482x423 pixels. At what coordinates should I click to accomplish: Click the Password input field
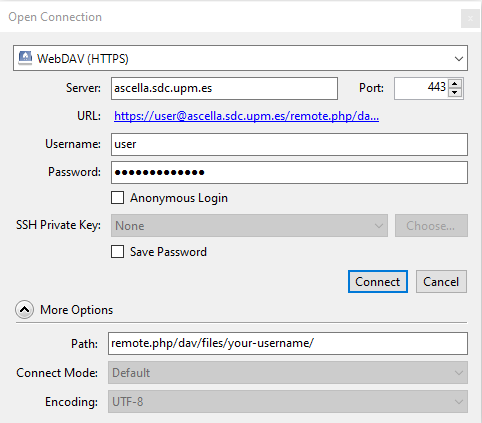tap(289, 172)
